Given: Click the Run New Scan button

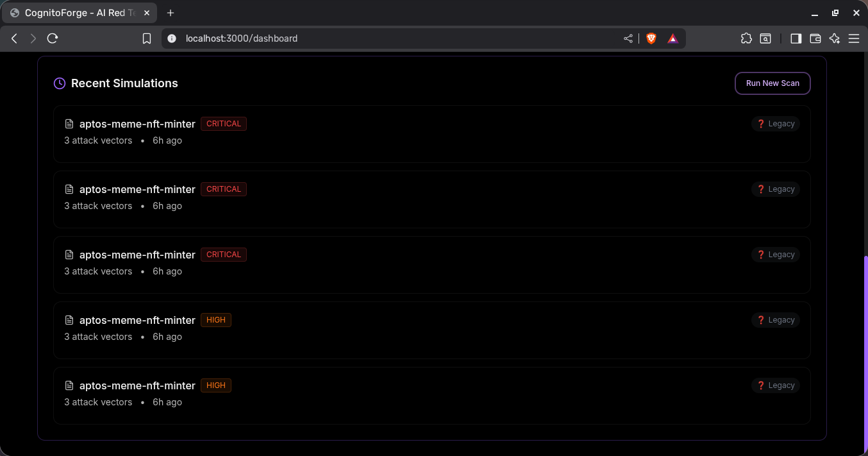Looking at the screenshot, I should tap(772, 83).
